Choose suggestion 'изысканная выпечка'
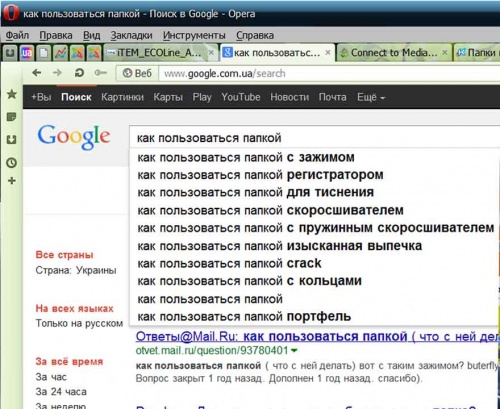 coord(315,246)
